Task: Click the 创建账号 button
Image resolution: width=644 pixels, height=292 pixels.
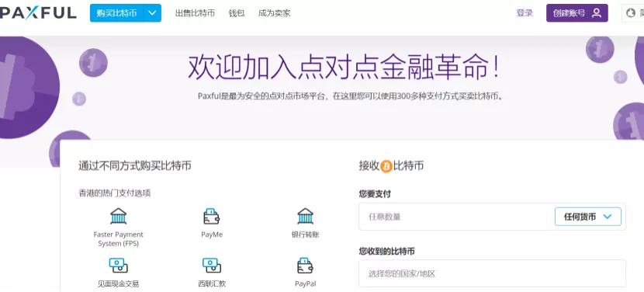Action: click(576, 13)
